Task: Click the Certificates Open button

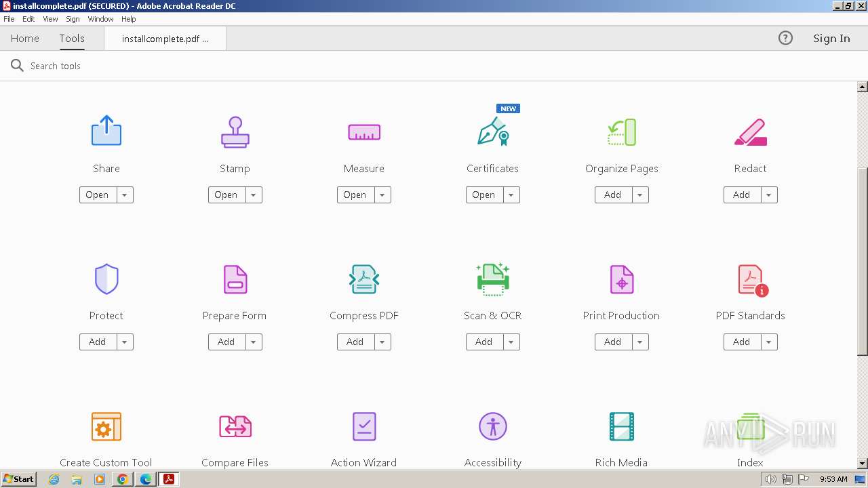Action: 484,195
